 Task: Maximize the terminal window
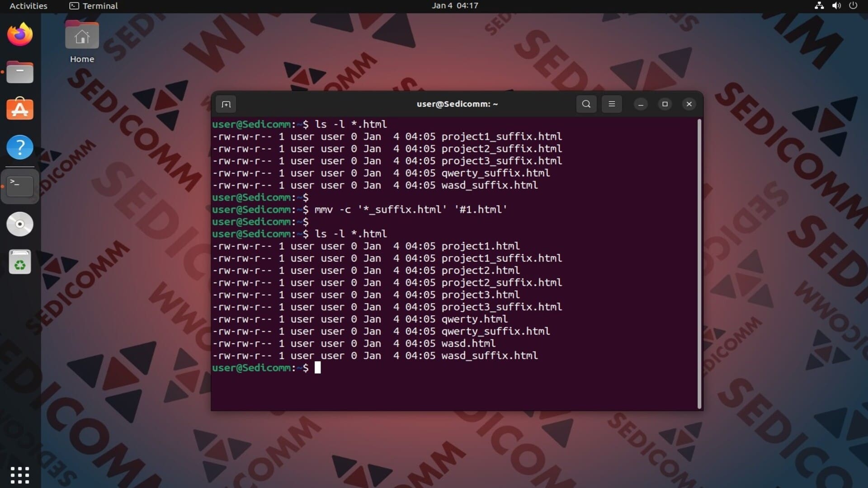pyautogui.click(x=665, y=104)
